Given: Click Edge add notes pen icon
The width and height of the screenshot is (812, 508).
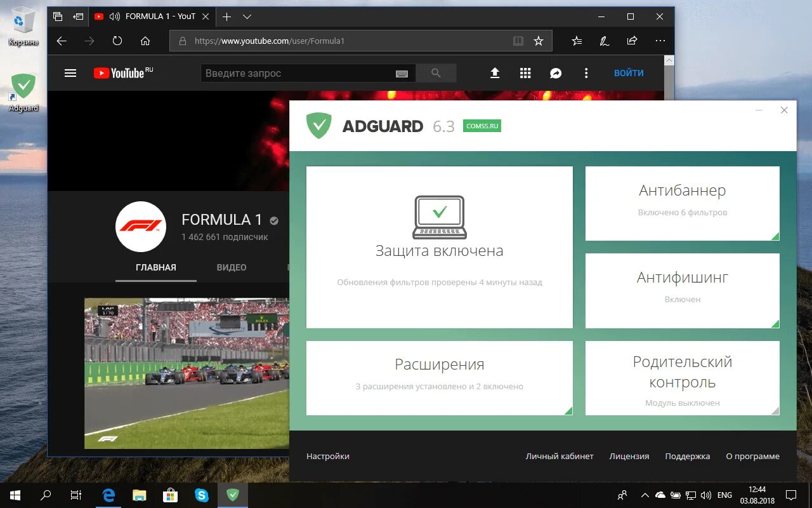Looking at the screenshot, I should [x=605, y=41].
